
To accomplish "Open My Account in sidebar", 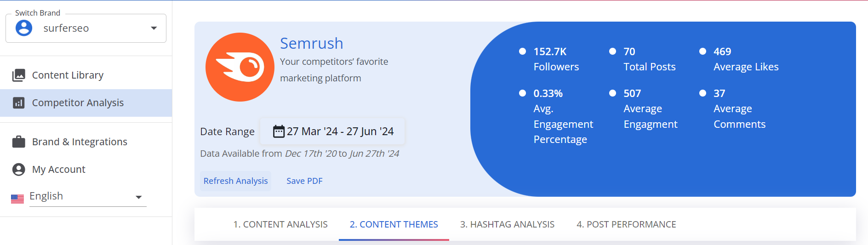I will 58,170.
